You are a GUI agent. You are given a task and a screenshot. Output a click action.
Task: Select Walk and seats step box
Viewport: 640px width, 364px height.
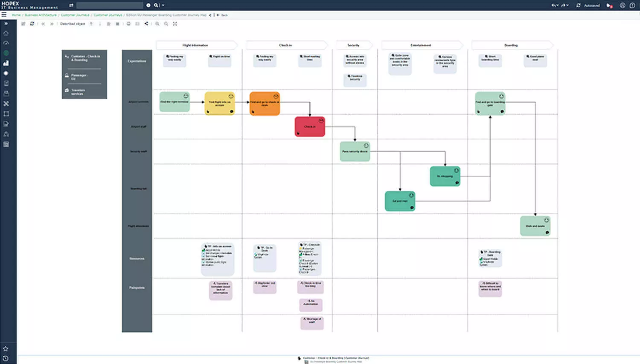(x=535, y=226)
